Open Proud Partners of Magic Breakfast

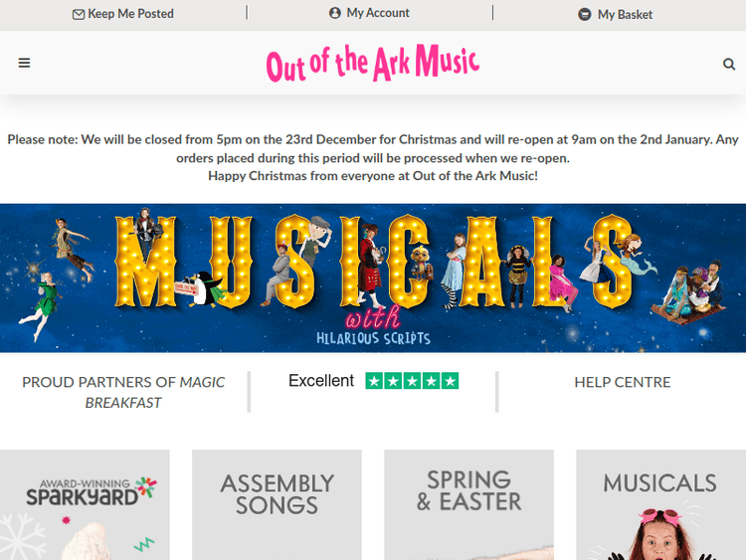[123, 392]
